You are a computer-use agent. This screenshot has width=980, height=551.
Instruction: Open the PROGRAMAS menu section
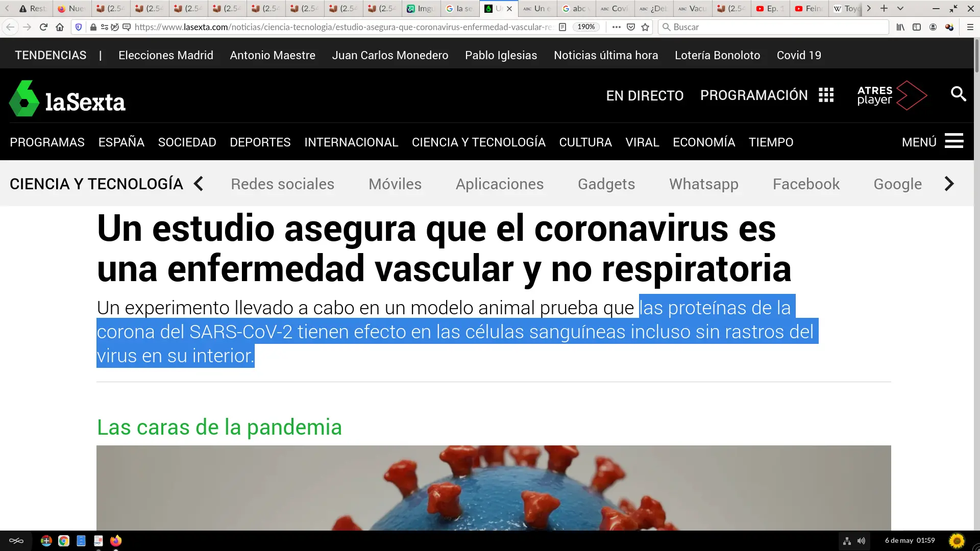pos(47,142)
